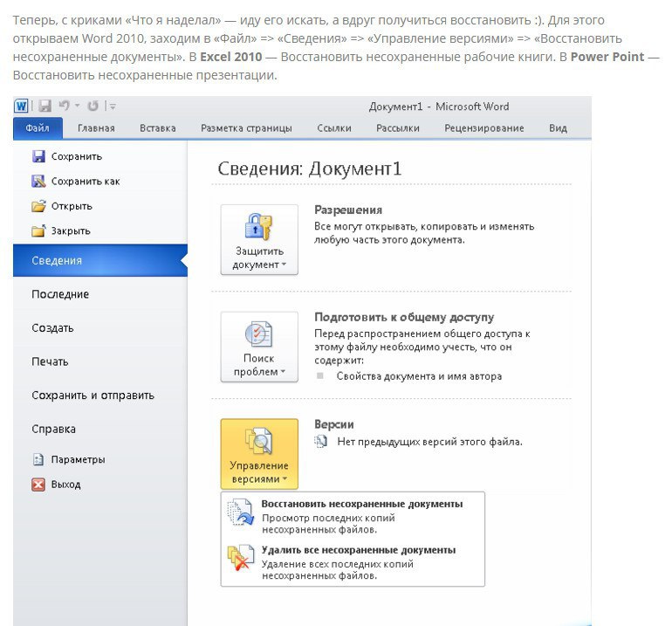Image resolution: width=672 pixels, height=626 pixels.
Task: Click the Параметры options icon
Action: point(38,459)
